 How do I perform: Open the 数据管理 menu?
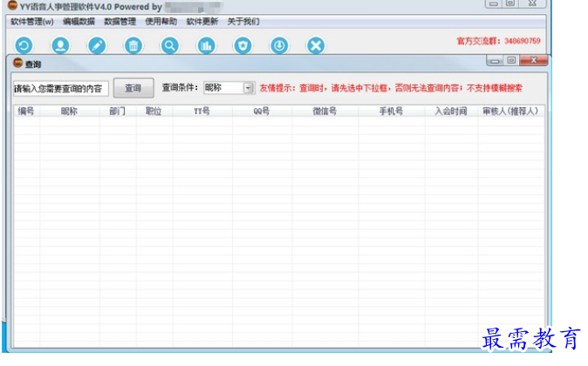click(120, 22)
